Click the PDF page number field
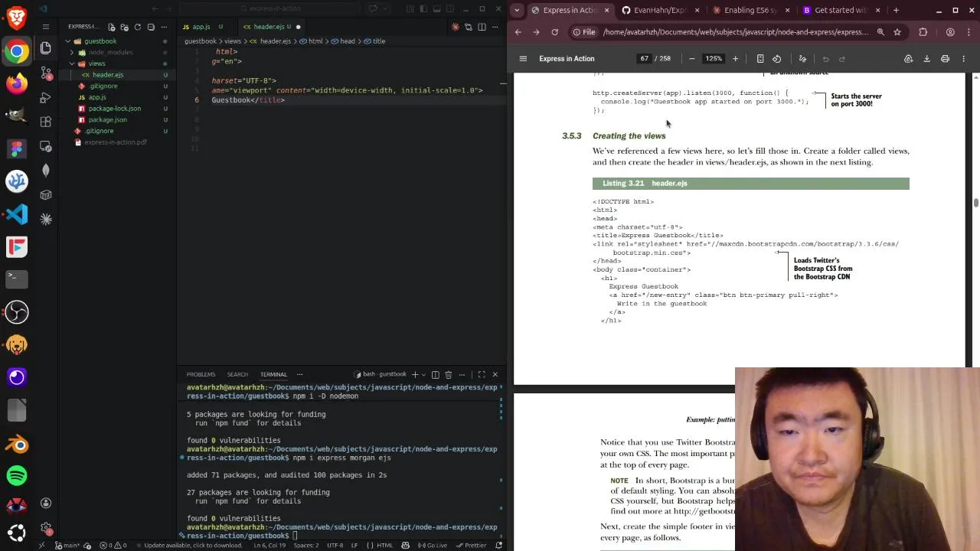Viewport: 980px width, 551px height. [645, 59]
